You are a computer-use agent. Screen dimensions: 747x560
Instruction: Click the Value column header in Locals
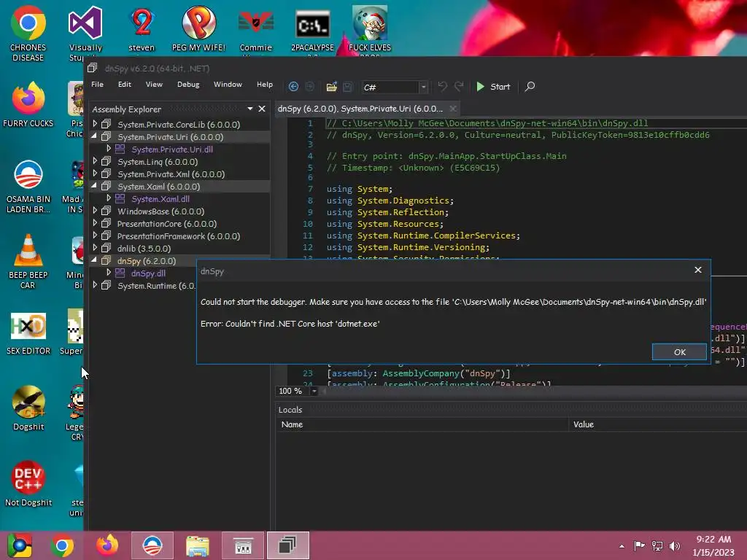click(x=584, y=424)
